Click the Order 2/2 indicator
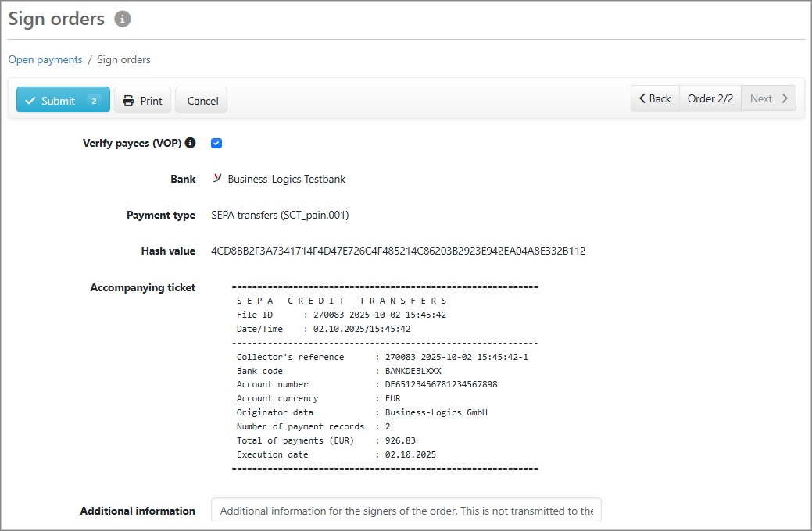This screenshot has height=531, width=812. [710, 98]
